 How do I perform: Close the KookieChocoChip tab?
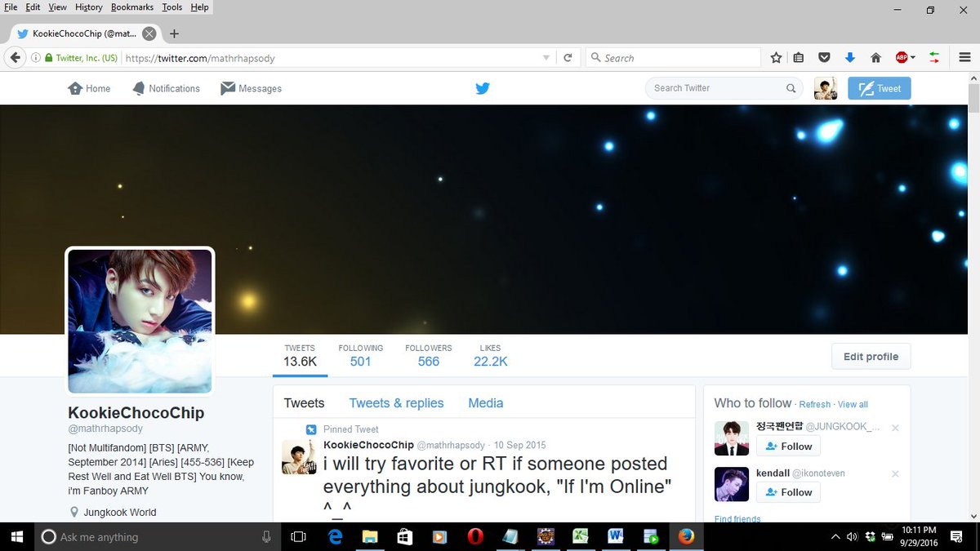pyautogui.click(x=149, y=33)
